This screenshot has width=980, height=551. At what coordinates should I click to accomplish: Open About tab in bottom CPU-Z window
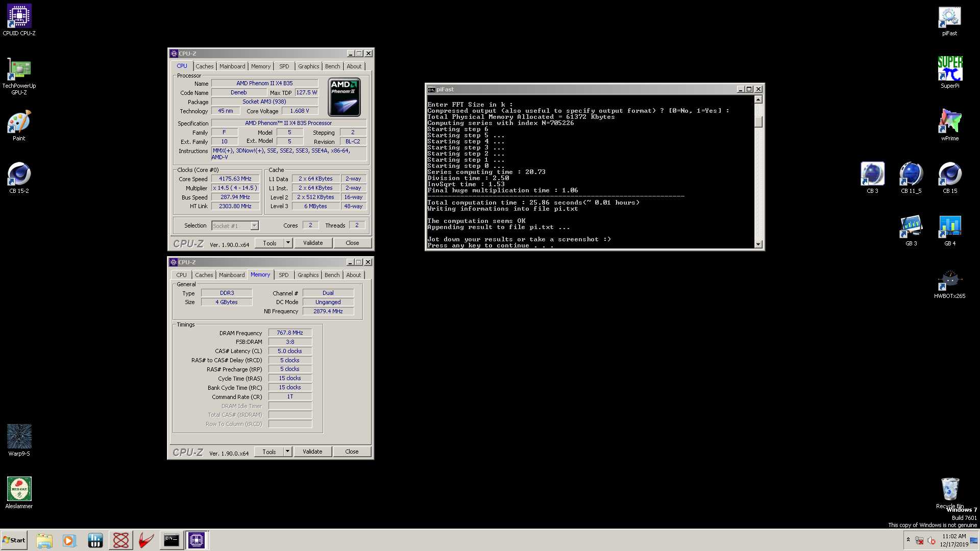[354, 275]
